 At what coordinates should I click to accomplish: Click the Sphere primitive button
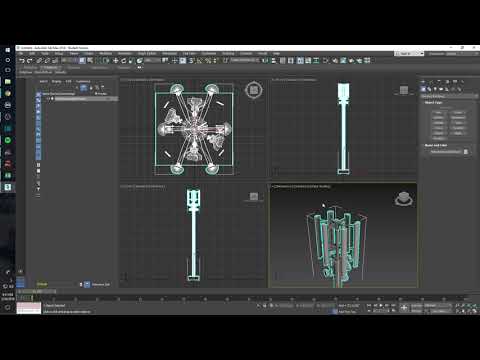(x=438, y=117)
